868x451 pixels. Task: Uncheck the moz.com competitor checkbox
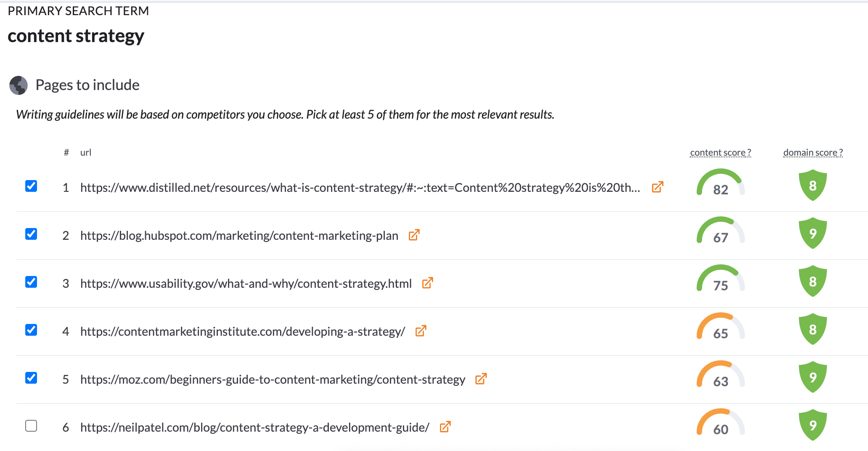[31, 378]
